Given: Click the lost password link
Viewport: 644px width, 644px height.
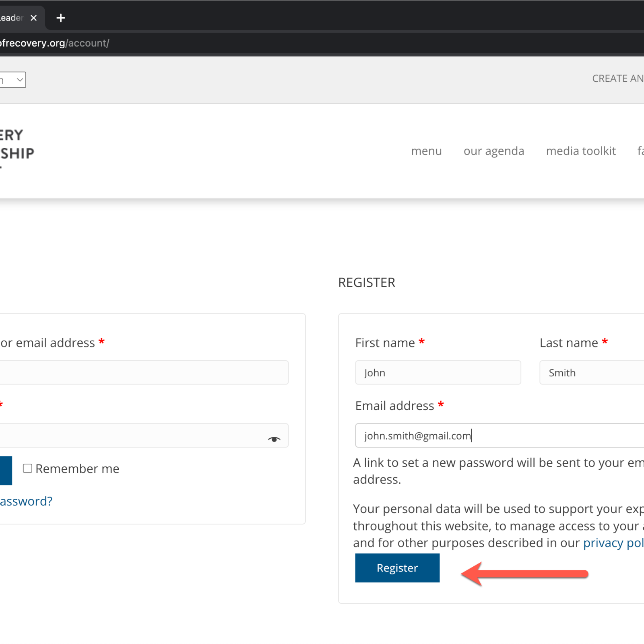Looking at the screenshot, I should 26,502.
